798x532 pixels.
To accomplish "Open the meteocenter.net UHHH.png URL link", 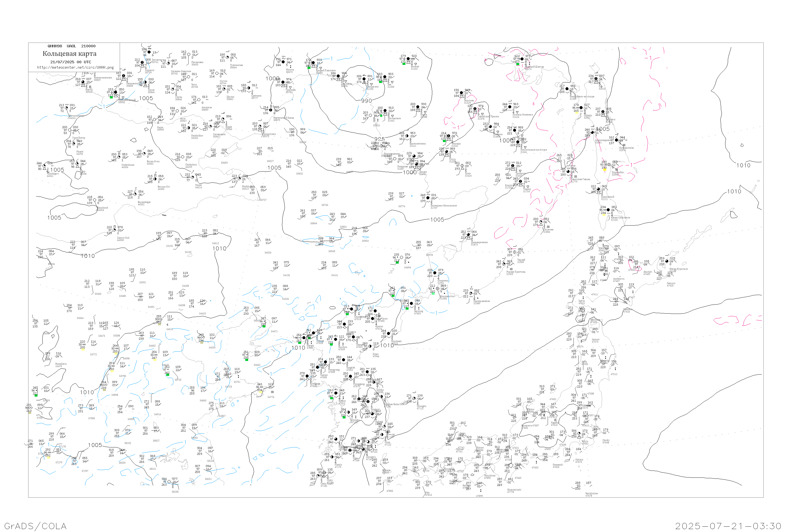I will point(75,68).
